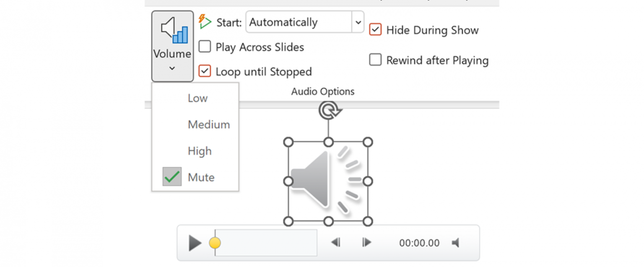The width and height of the screenshot is (644, 267).
Task: Click the mute icon on the playback bar
Action: [457, 242]
